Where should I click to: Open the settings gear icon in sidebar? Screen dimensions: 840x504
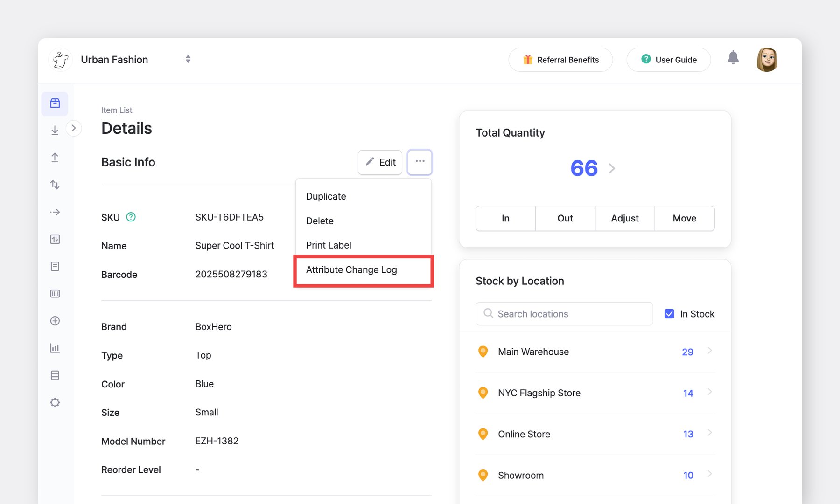[55, 402]
